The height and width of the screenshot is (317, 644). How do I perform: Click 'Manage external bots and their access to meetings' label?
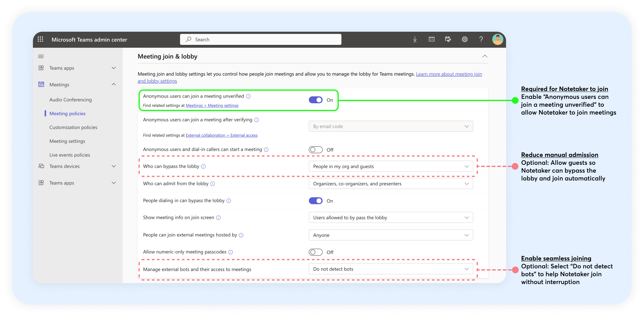point(197,269)
